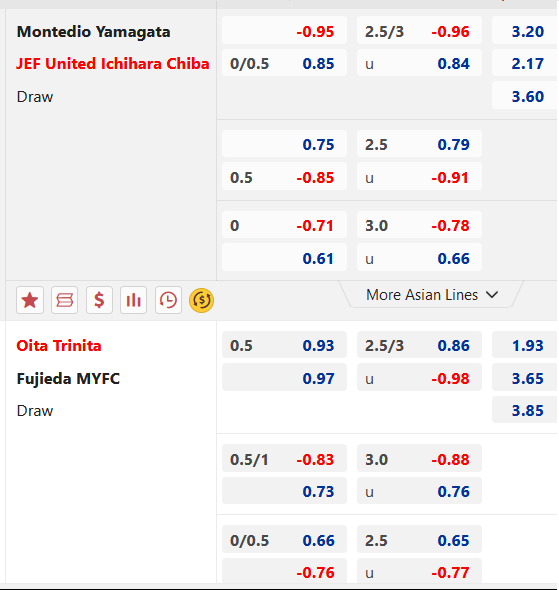Pick under odds 0.76

click(x=419, y=491)
